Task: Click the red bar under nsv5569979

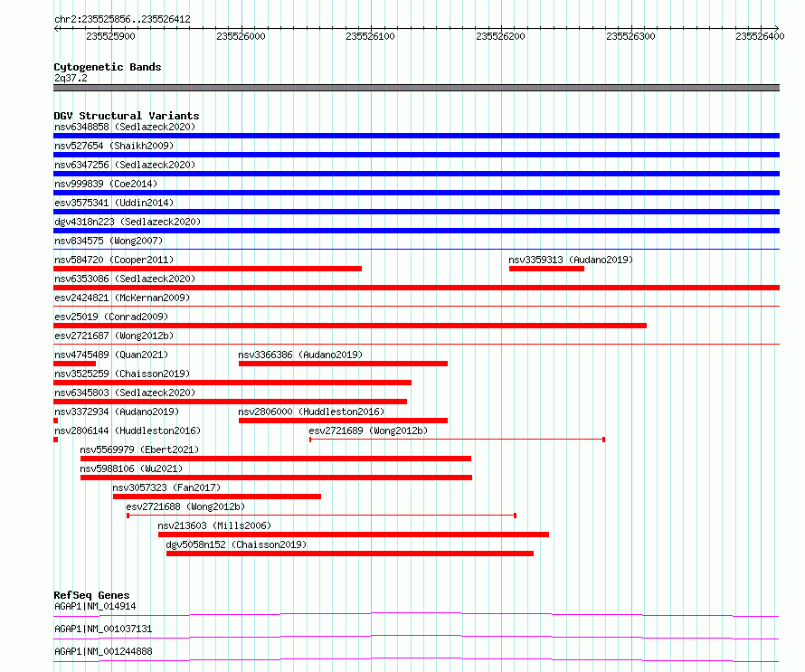Action: (x=276, y=459)
